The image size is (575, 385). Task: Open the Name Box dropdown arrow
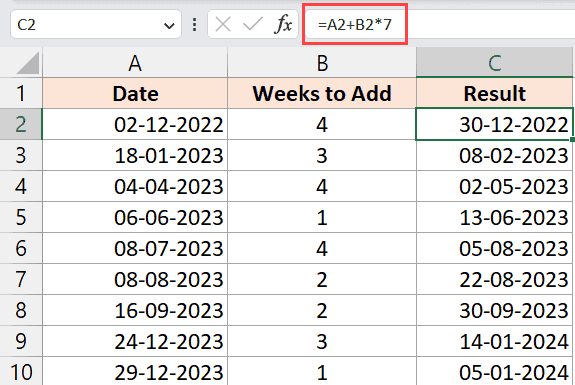[169, 26]
